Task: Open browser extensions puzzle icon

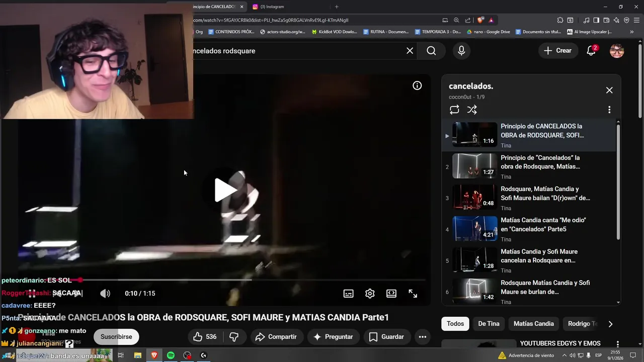Action: (x=560, y=20)
